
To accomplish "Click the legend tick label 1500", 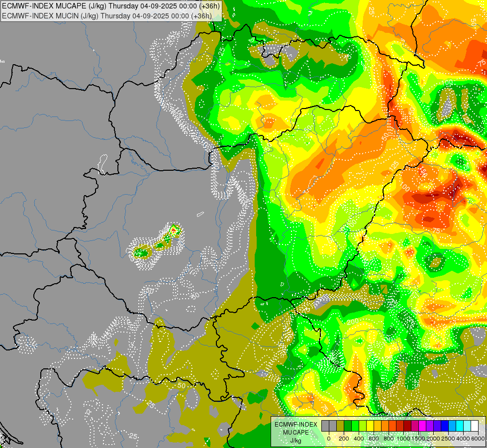I will click(x=418, y=439).
